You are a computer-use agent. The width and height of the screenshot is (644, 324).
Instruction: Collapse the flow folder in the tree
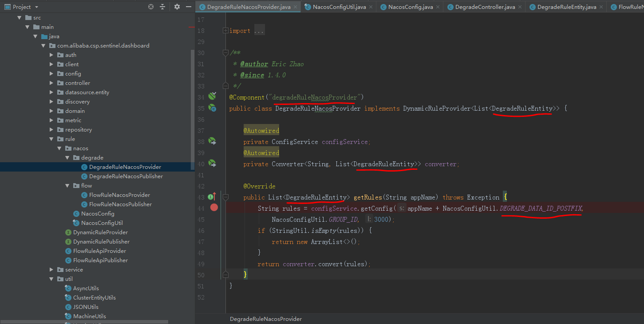pos(68,186)
